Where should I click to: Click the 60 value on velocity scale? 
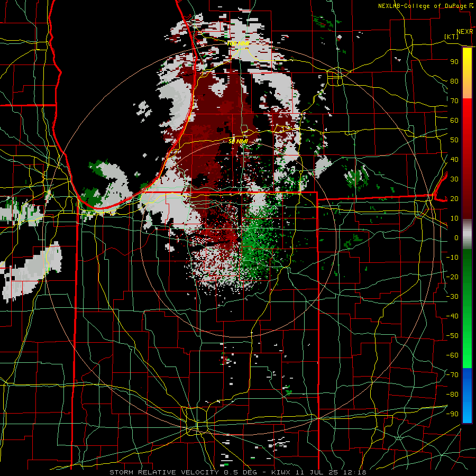pyautogui.click(x=454, y=120)
